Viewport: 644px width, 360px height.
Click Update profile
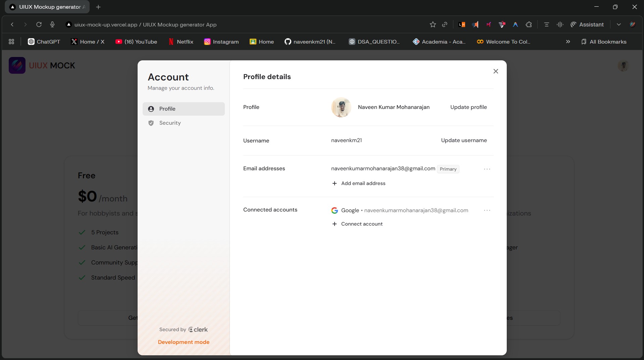[x=468, y=107]
